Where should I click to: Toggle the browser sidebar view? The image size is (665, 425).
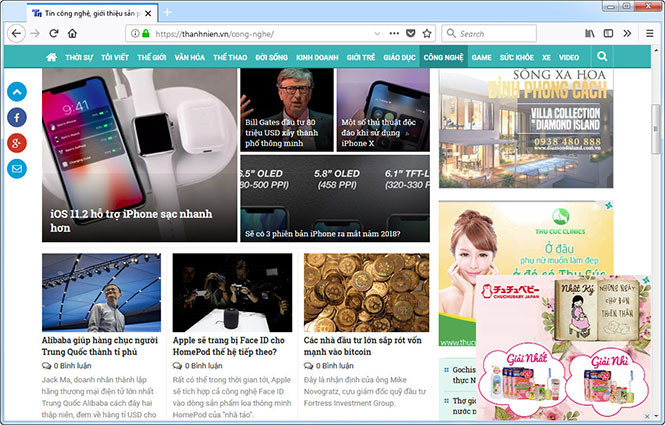tap(609, 33)
